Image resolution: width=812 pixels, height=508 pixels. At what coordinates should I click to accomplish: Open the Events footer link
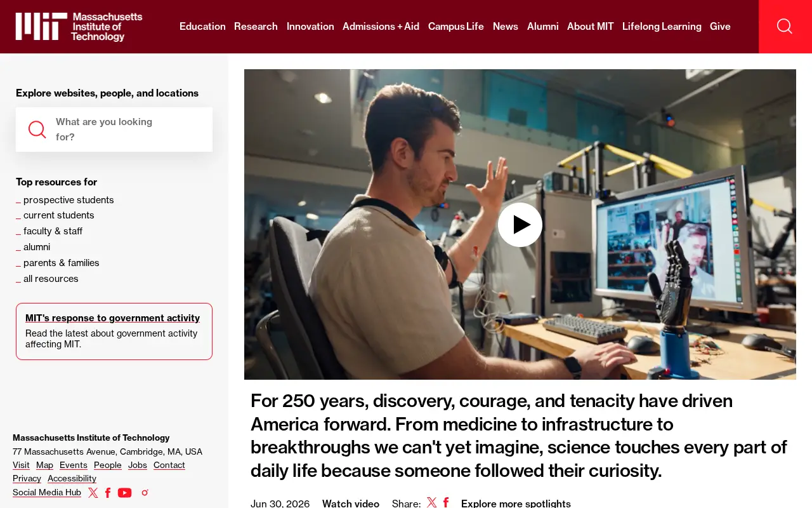[x=74, y=465]
